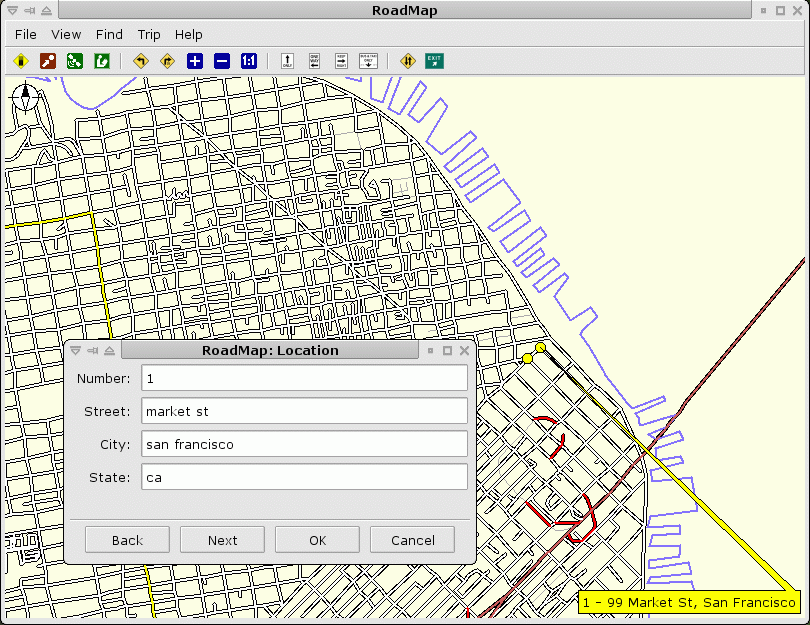This screenshot has width=810, height=625.
Task: Open the Find menu
Action: click(109, 34)
